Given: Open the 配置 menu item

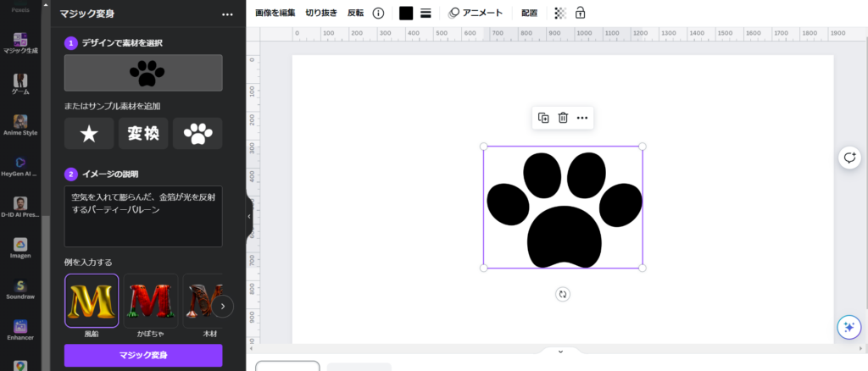Looking at the screenshot, I should click(529, 13).
